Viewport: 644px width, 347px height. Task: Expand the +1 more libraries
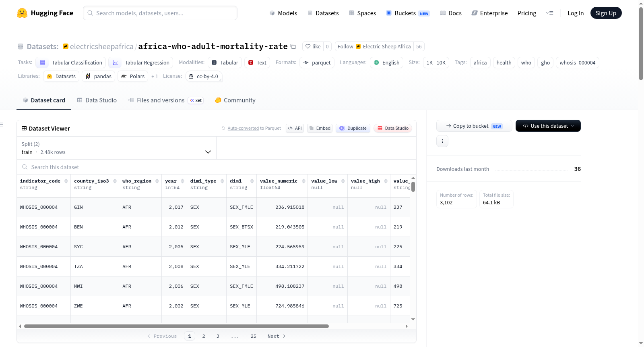155,77
